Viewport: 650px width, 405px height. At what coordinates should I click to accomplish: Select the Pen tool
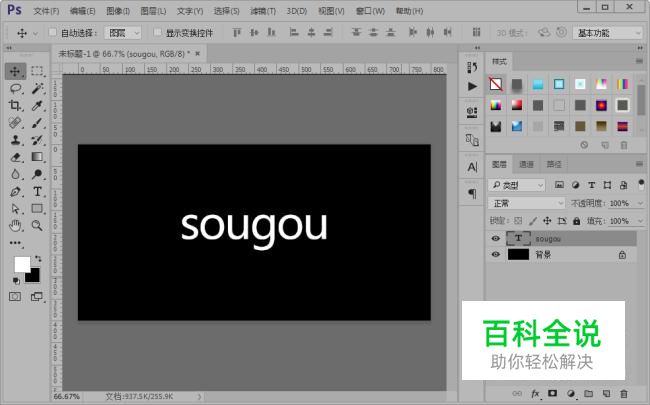pyautogui.click(x=15, y=192)
